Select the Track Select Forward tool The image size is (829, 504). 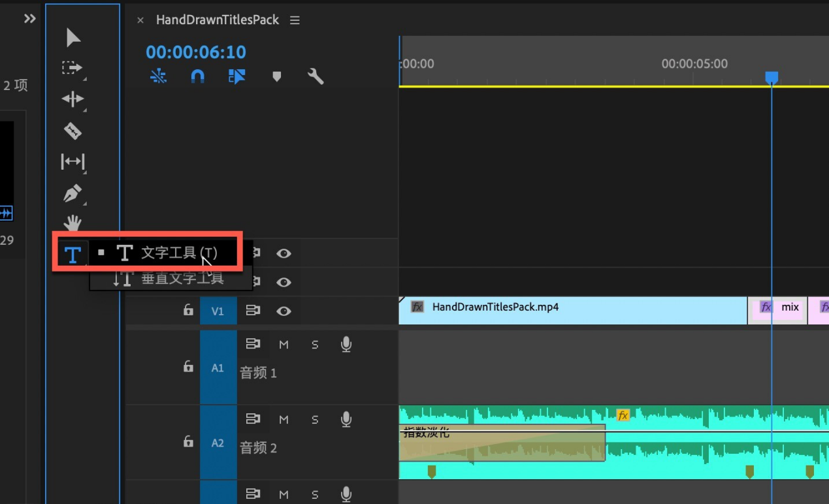coord(72,68)
